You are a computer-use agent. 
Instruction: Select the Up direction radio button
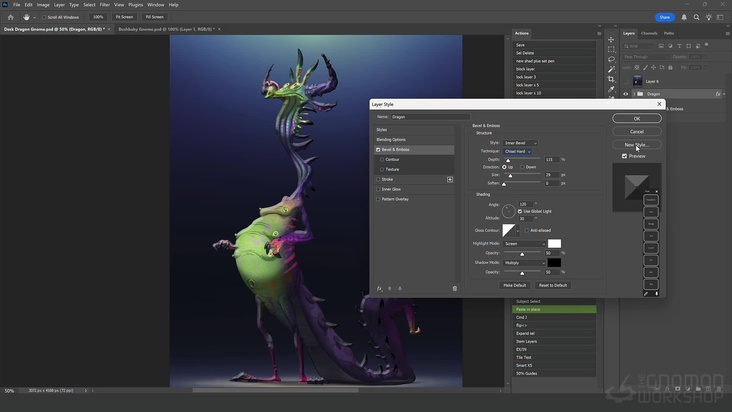(504, 167)
